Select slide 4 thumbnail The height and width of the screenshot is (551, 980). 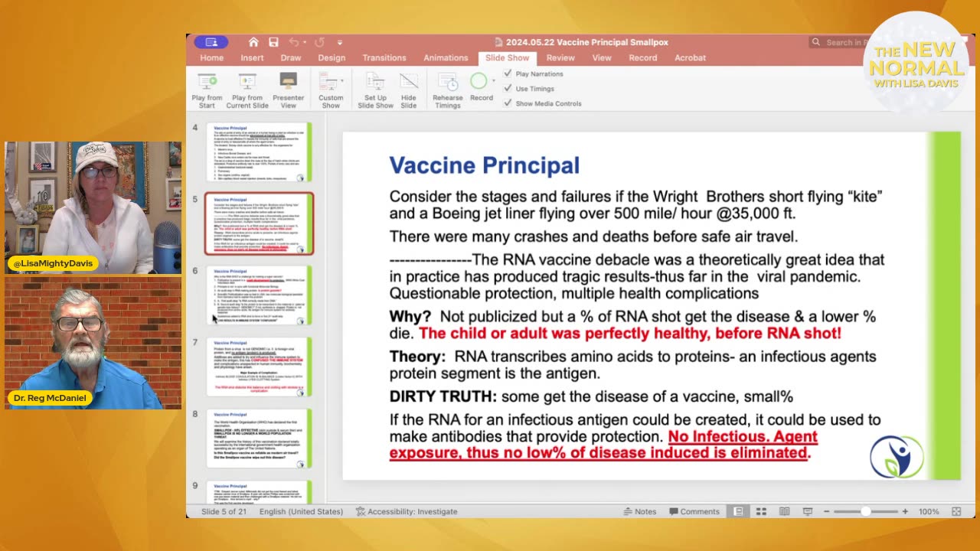click(x=259, y=152)
